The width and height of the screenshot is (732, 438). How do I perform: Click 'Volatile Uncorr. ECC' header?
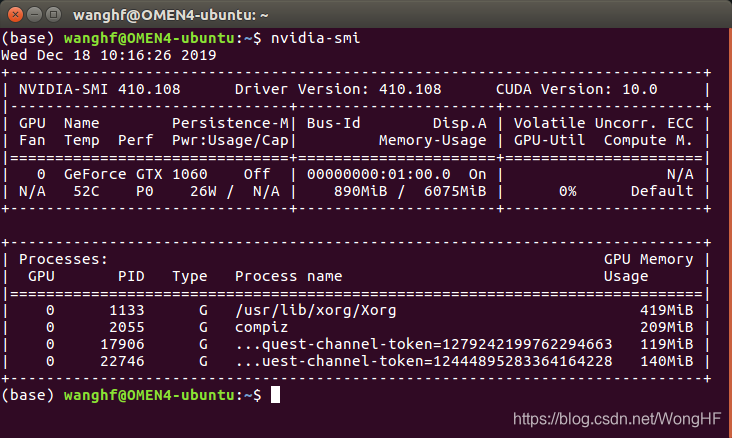pos(604,123)
